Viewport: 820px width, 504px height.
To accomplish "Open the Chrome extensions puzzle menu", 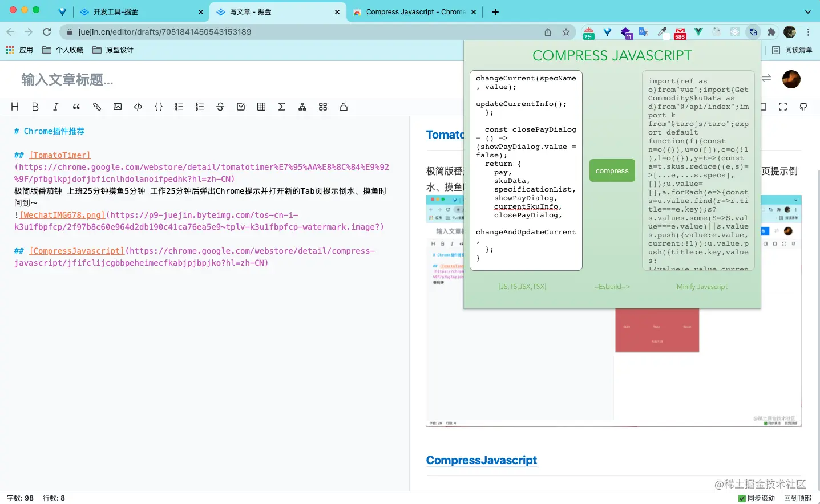I will 771,32.
